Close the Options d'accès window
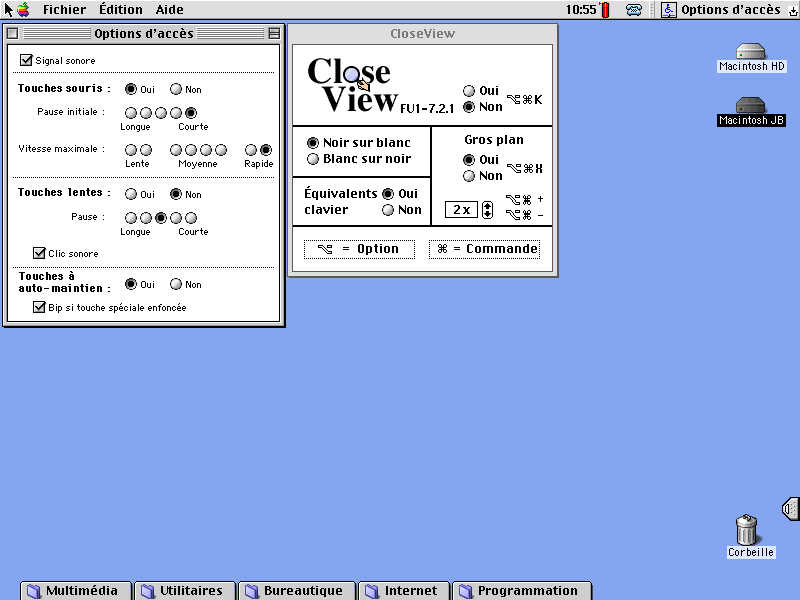This screenshot has width=800, height=600. pos(13,34)
